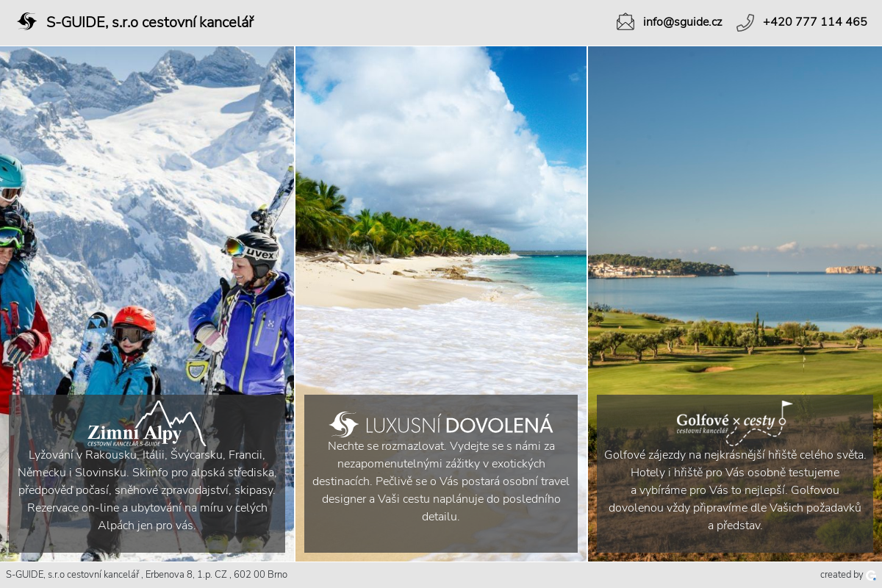
Task: Call the +420 777 114 465 number link
Action: pos(815,22)
